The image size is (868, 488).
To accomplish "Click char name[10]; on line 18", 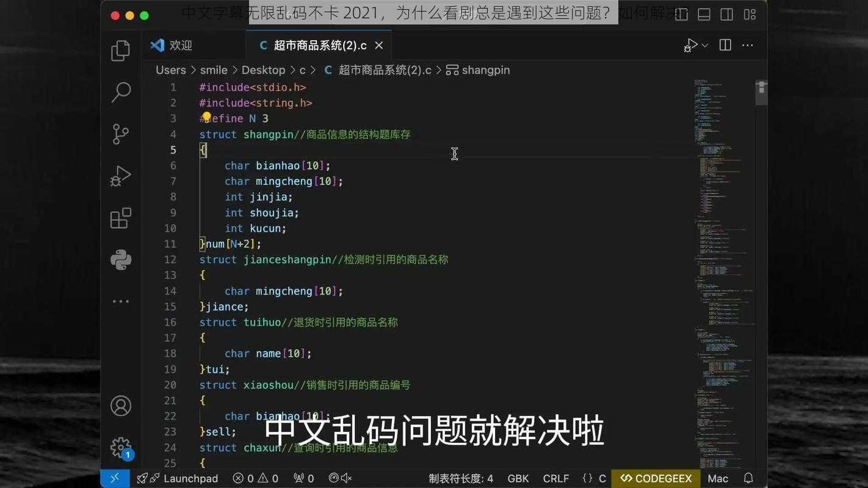I will [269, 354].
